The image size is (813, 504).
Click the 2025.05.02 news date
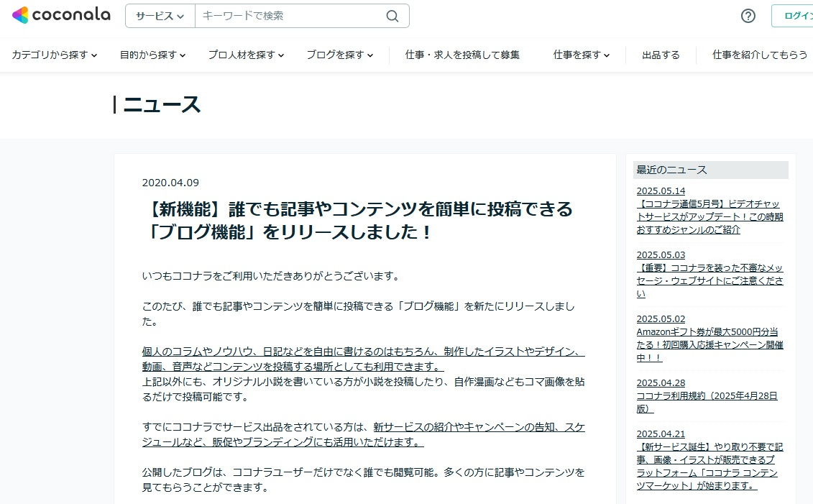click(x=661, y=319)
